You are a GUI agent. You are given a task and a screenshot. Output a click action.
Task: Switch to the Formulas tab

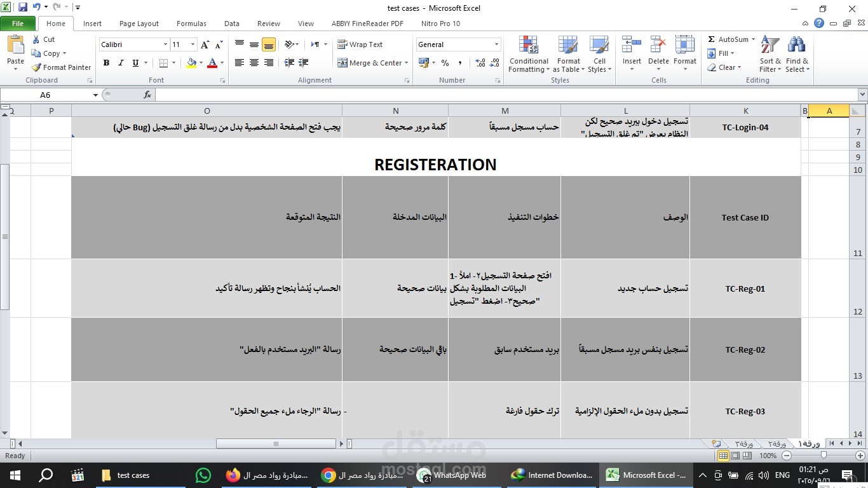(191, 24)
